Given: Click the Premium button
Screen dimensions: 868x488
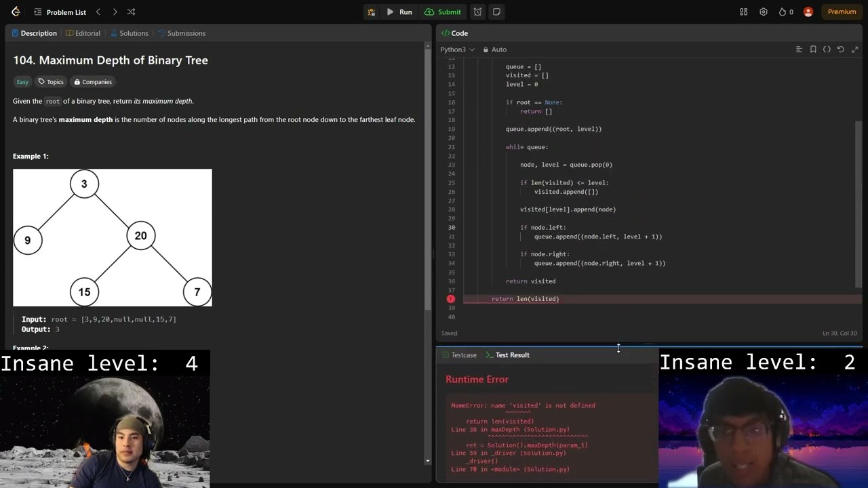Looking at the screenshot, I should (x=842, y=12).
